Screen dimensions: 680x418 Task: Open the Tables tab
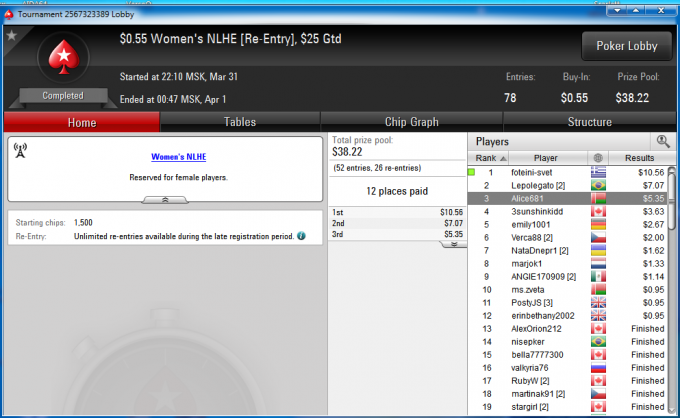[240, 122]
